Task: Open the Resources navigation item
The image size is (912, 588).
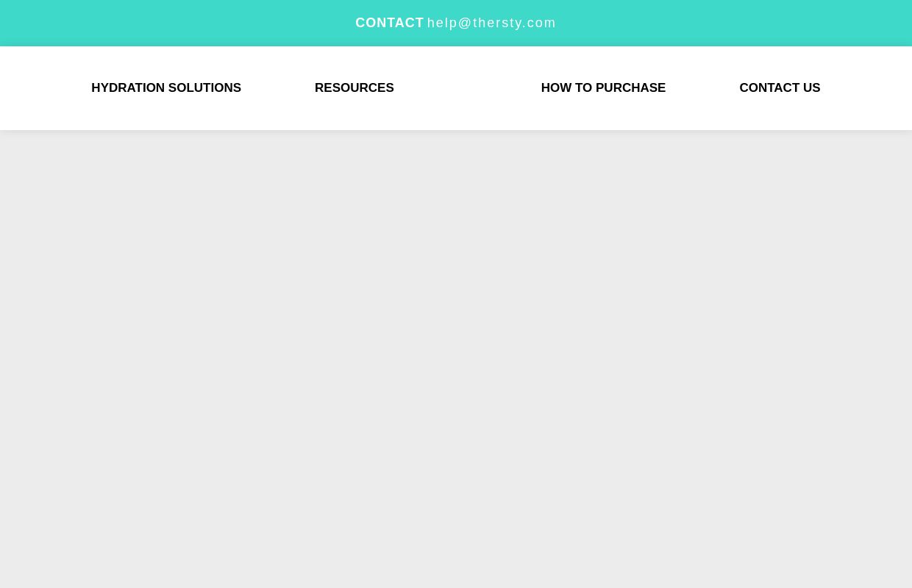Action: click(355, 88)
